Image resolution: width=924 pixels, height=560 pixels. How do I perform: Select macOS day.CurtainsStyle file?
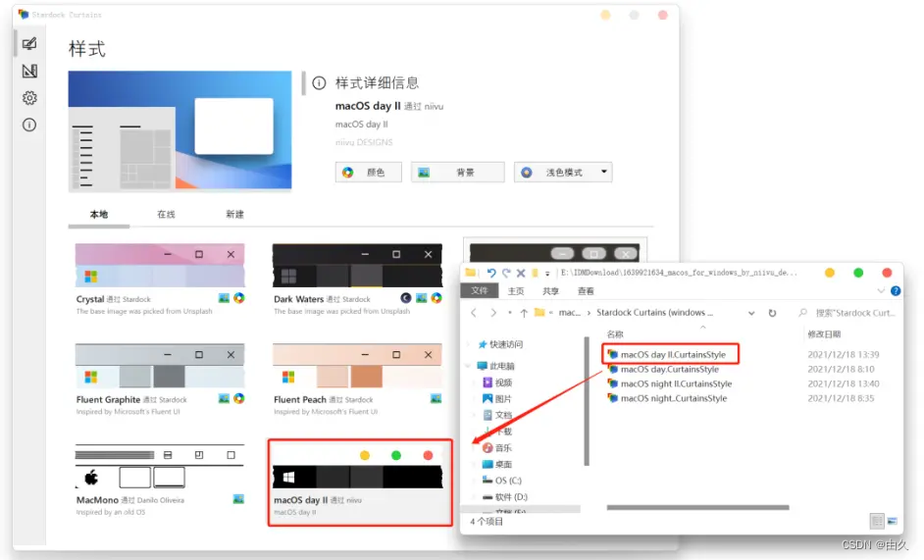(x=663, y=369)
